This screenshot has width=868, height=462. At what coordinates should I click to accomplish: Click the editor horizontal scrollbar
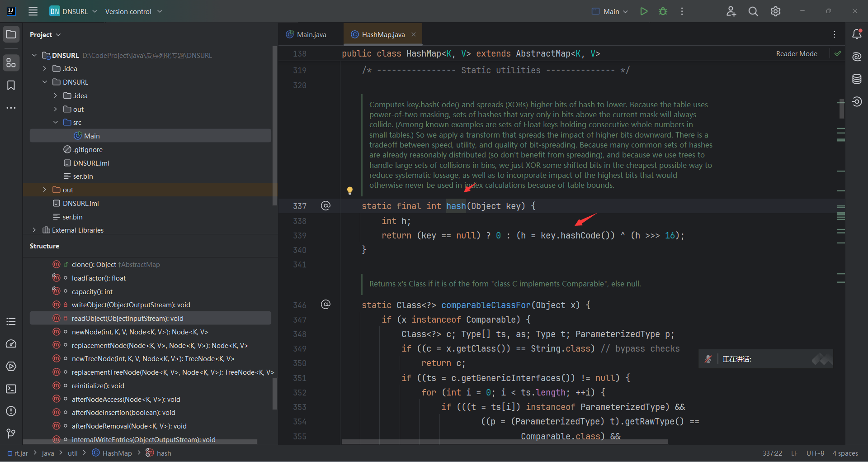(x=505, y=442)
